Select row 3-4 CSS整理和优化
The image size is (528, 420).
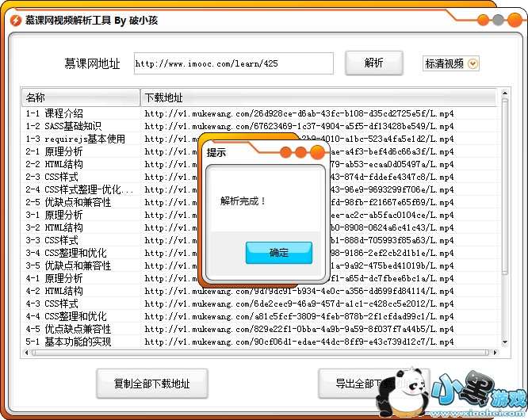259,253
